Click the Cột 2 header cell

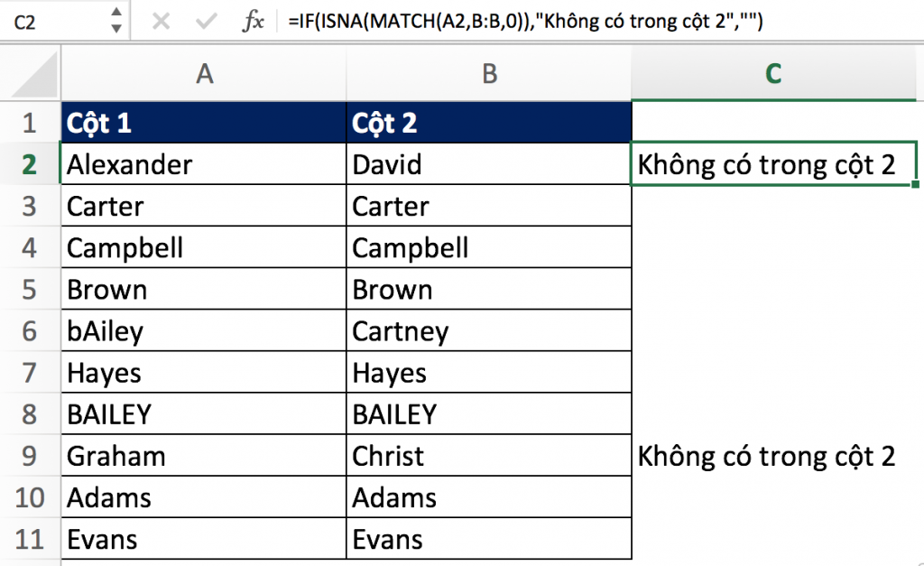tap(489, 123)
